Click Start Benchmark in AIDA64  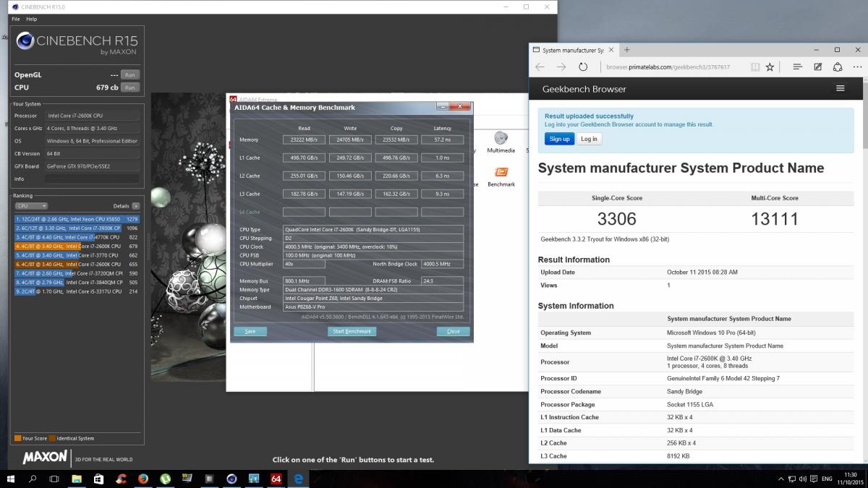pyautogui.click(x=352, y=331)
